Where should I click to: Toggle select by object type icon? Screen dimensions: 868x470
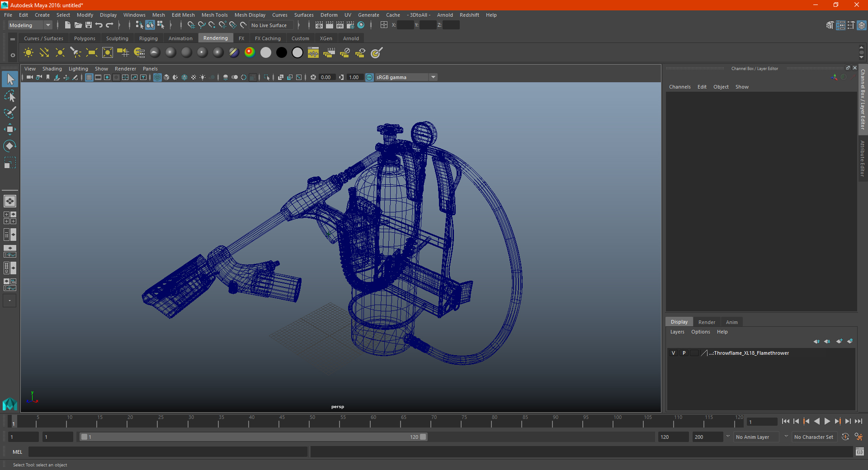pyautogui.click(x=150, y=25)
